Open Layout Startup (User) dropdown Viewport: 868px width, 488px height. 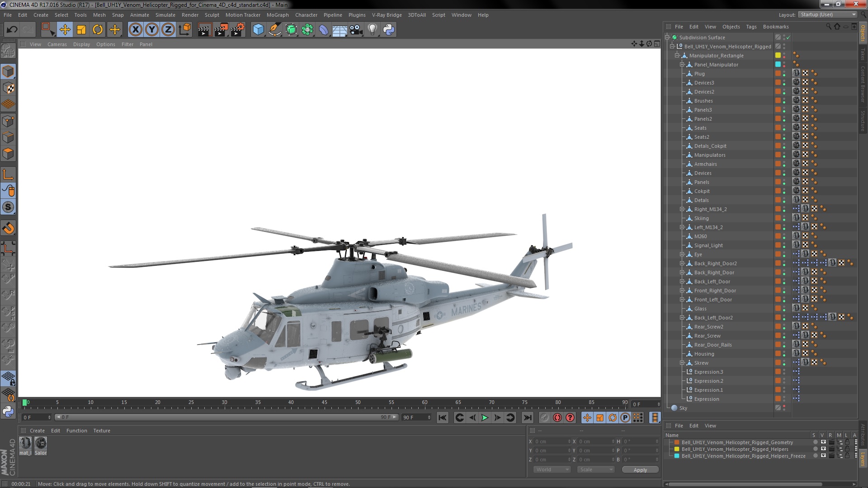click(x=827, y=15)
